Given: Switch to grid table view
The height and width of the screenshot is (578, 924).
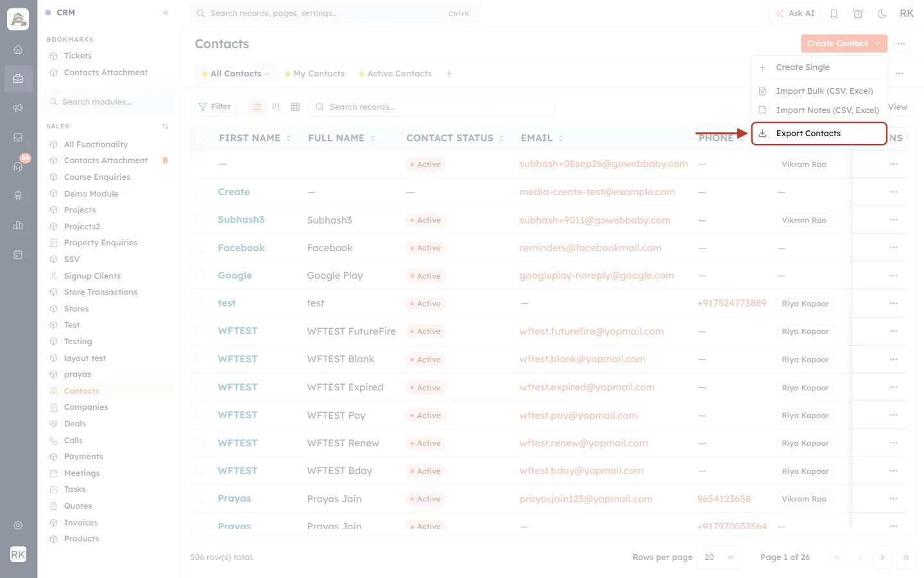Looking at the screenshot, I should (x=295, y=107).
